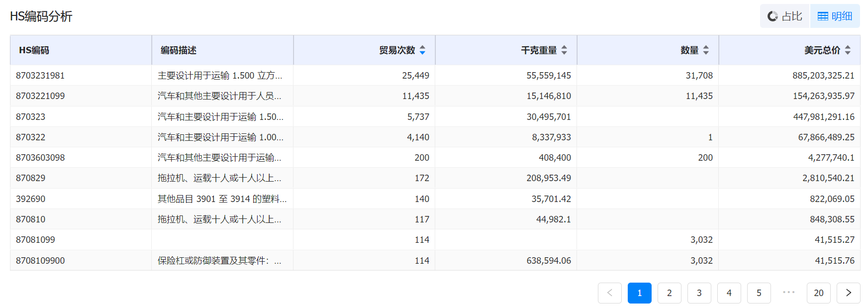The image size is (868, 308).
Task: Click the previous page arrow
Action: [x=609, y=293]
